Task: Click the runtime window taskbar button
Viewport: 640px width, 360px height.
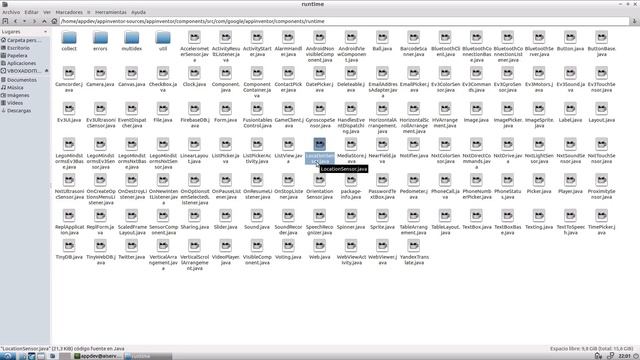Action: [x=148, y=356]
